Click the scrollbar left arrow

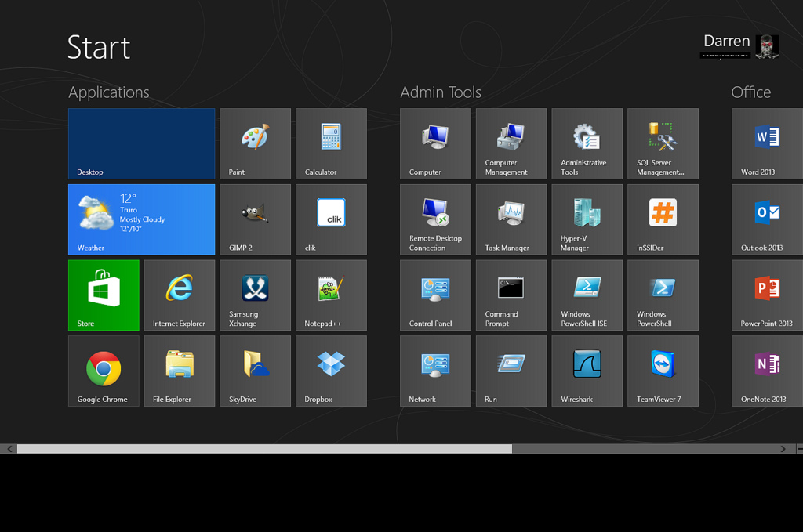coord(9,449)
